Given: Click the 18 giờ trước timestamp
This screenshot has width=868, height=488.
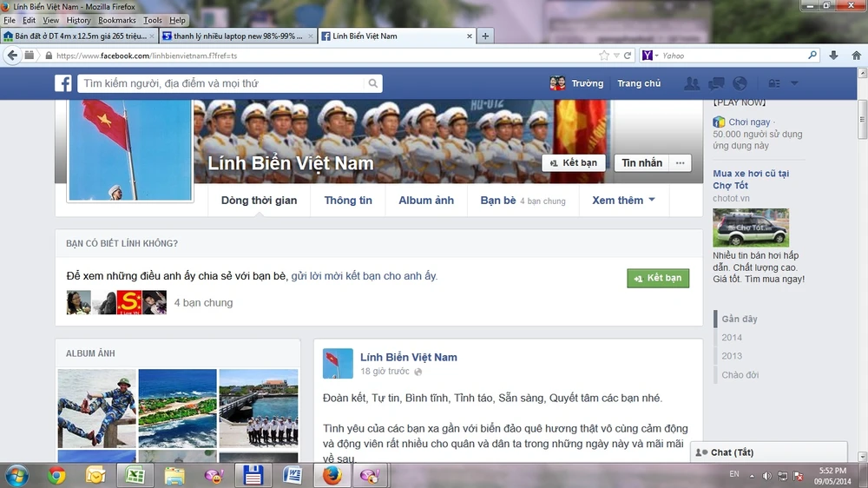Looking at the screenshot, I should tap(385, 371).
